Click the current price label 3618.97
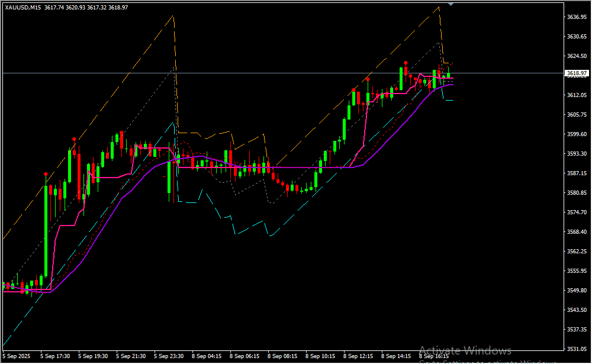The width and height of the screenshot is (592, 364). click(x=575, y=73)
